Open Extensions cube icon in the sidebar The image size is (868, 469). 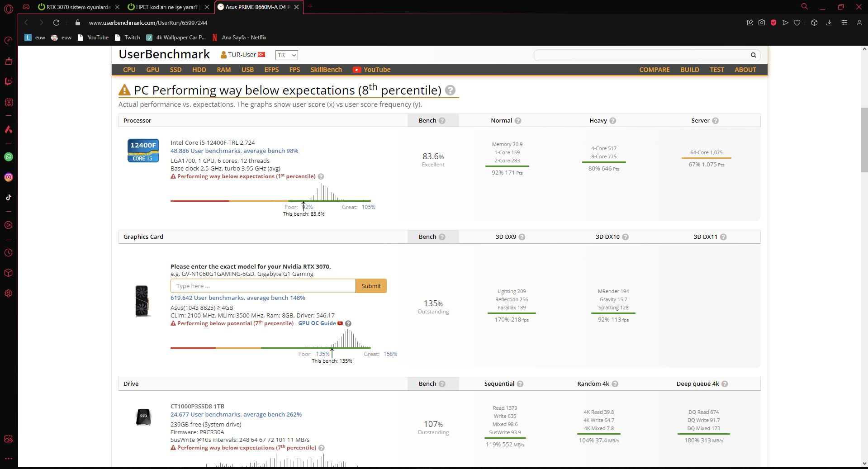point(9,273)
